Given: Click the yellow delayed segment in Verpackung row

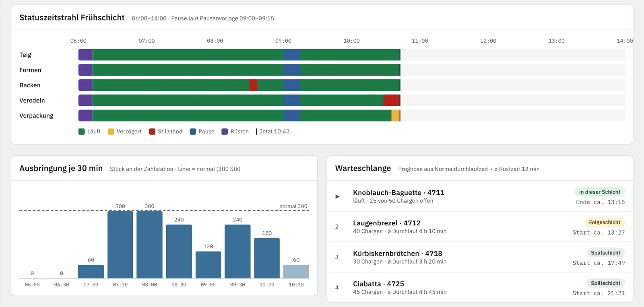Looking at the screenshot, I should 396,116.
